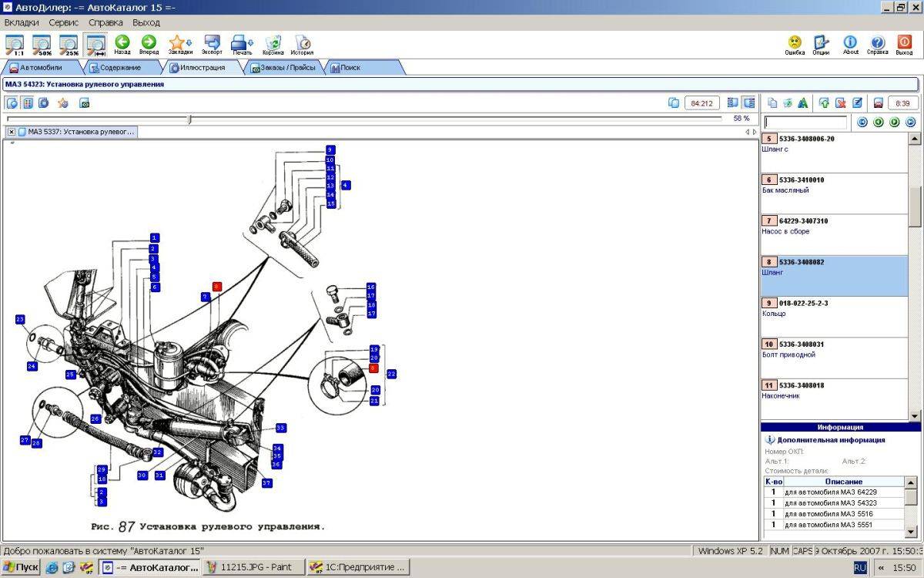Fit illustration to window width
This screenshot has height=578, width=924.
[x=96, y=45]
